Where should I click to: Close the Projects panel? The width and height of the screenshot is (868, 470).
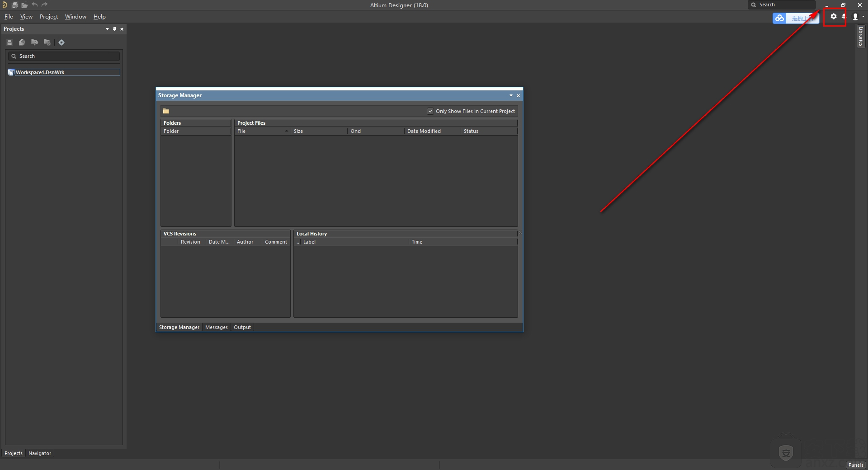click(122, 29)
